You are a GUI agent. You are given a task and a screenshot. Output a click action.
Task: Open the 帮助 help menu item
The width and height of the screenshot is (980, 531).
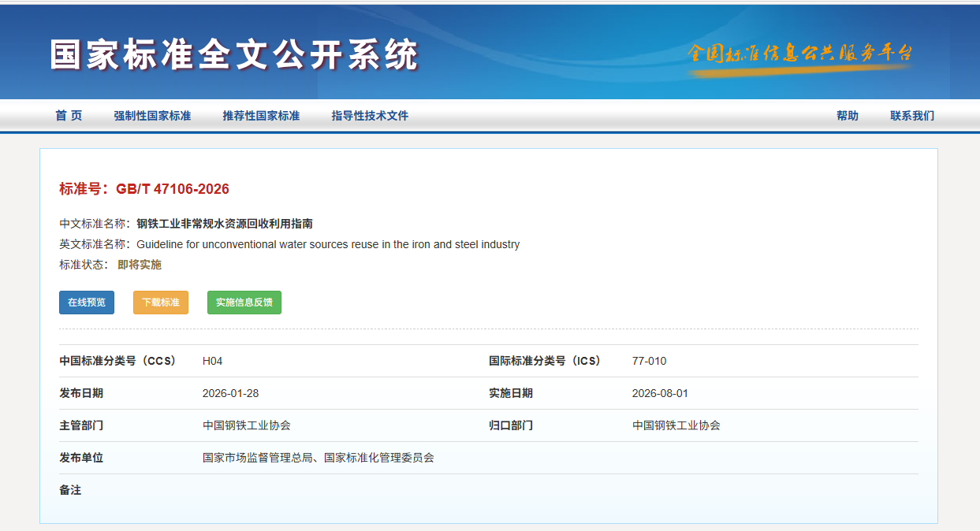click(847, 115)
